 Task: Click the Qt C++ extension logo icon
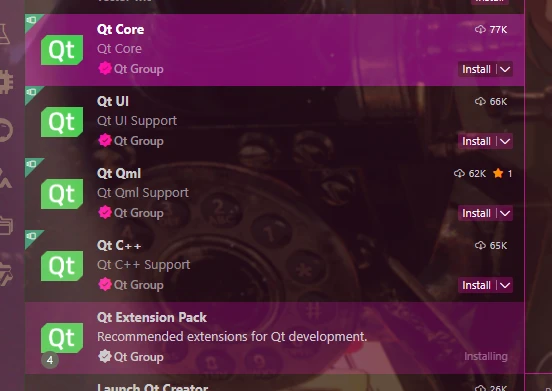[x=62, y=266]
